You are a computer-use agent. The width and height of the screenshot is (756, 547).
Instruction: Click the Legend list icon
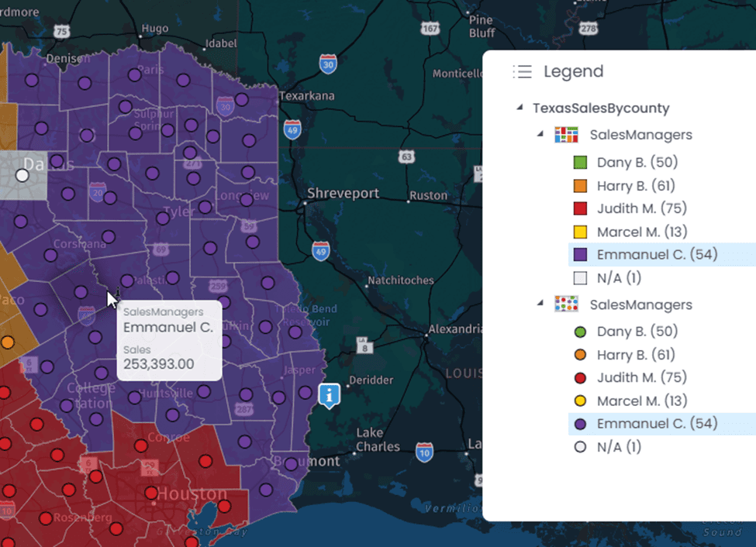click(522, 72)
